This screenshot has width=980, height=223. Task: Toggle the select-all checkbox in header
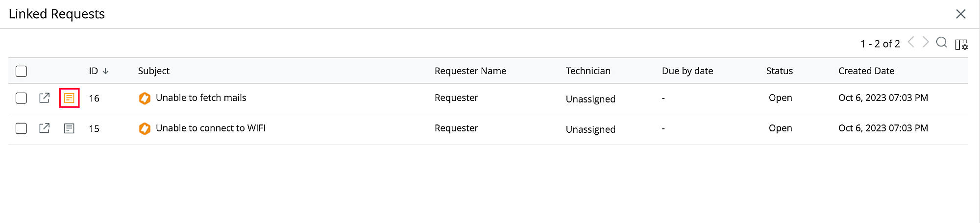pyautogui.click(x=21, y=71)
